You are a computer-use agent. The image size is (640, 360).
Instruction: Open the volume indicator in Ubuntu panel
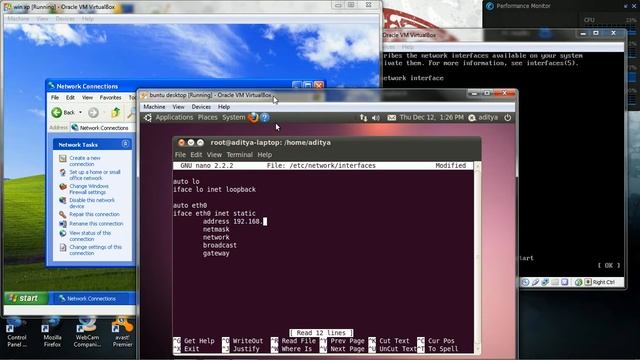(x=376, y=118)
